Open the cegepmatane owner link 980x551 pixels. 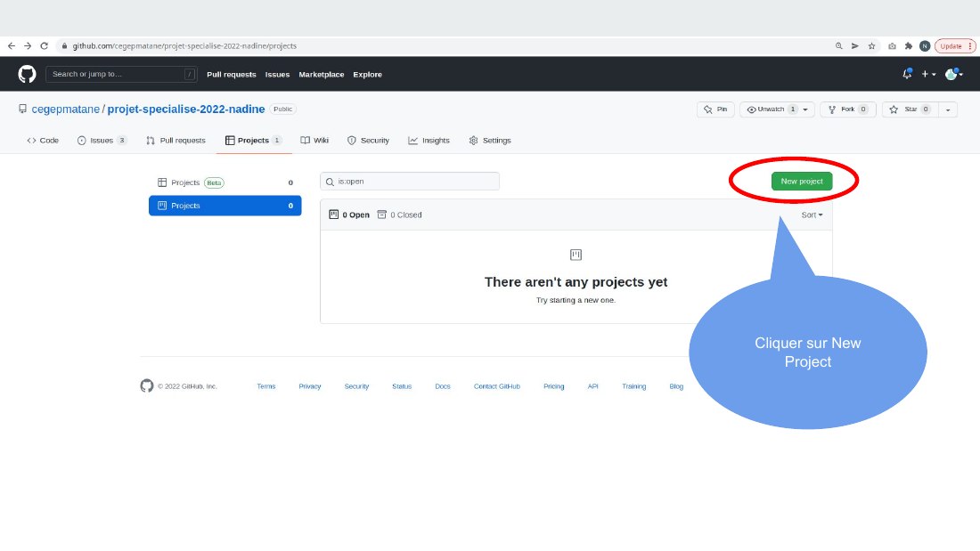tap(66, 109)
